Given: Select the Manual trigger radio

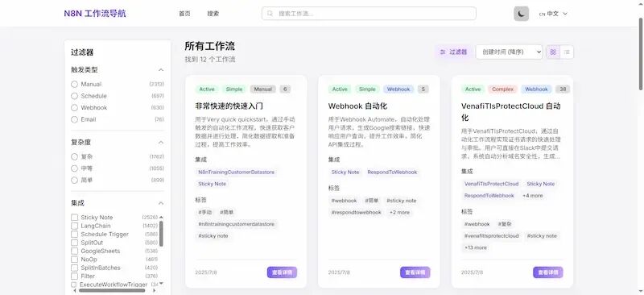Looking at the screenshot, I should pyautogui.click(x=74, y=84).
